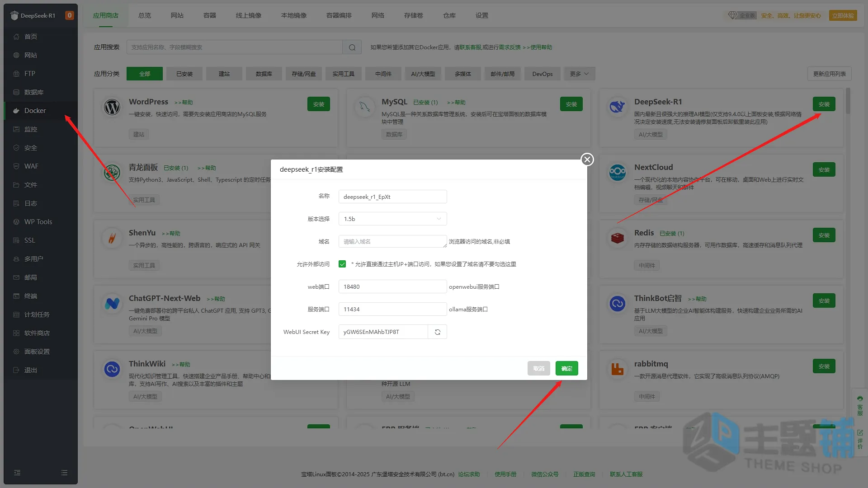Open the 首页 home sidebar item
Viewport: 868px width, 488px height.
[x=41, y=37]
